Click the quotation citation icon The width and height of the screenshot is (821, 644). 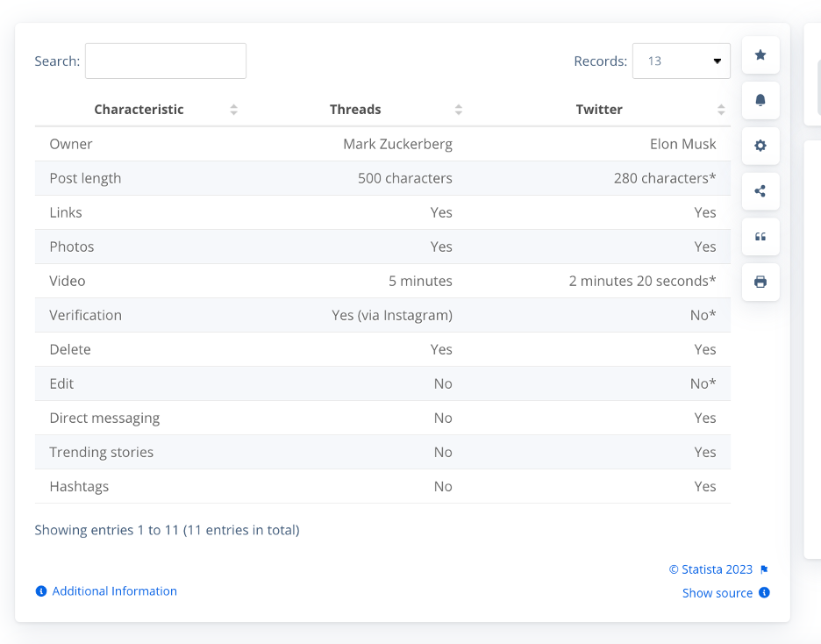click(760, 237)
